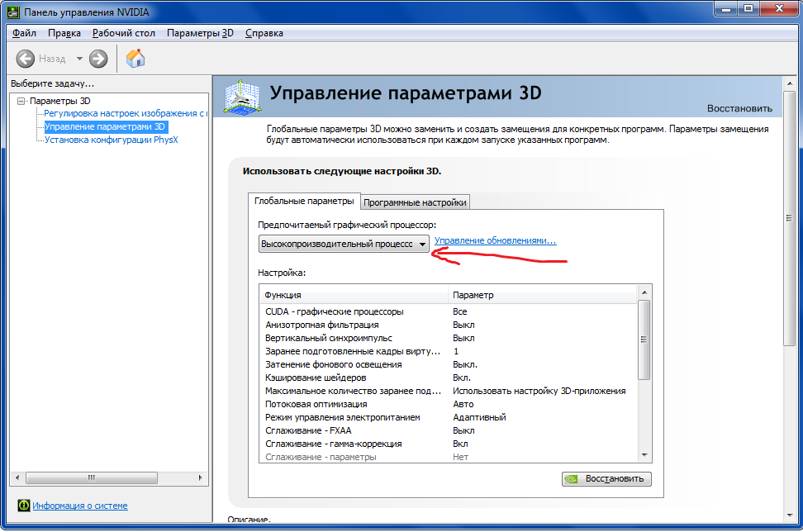Viewport: 803px width, 532px height.
Task: Open the preferred graphics processor dropdown
Action: pos(422,244)
